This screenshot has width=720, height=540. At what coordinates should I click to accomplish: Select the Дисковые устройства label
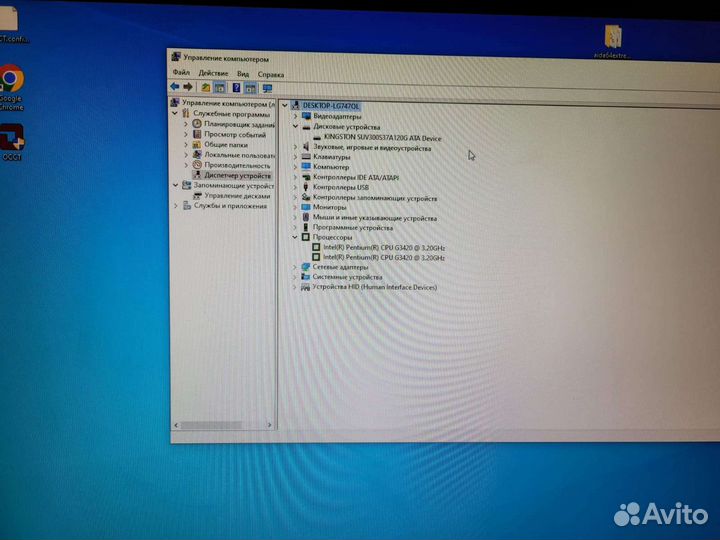click(347, 127)
